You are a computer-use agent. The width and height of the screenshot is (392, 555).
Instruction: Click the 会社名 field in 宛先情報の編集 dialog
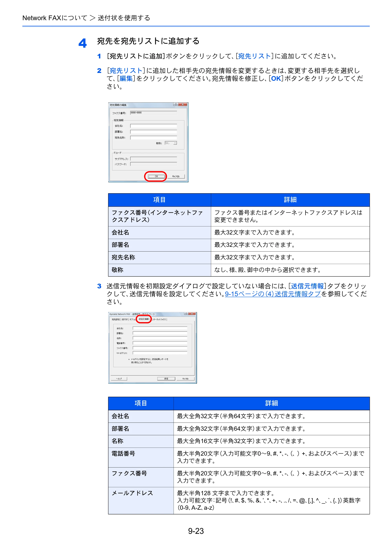(154, 126)
